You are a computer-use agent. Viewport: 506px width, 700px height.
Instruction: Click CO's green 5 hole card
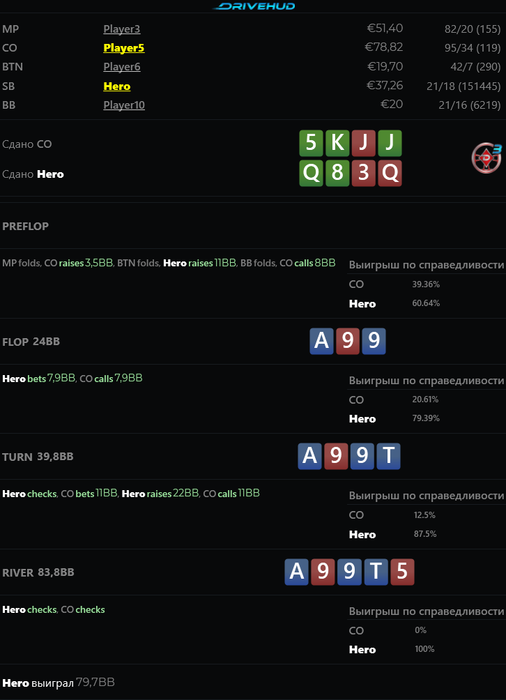(311, 143)
